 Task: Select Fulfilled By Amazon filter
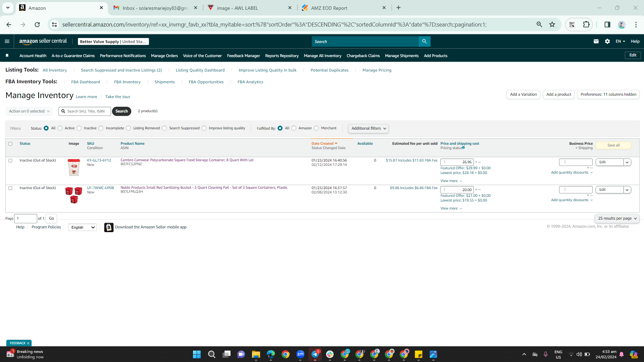294,128
